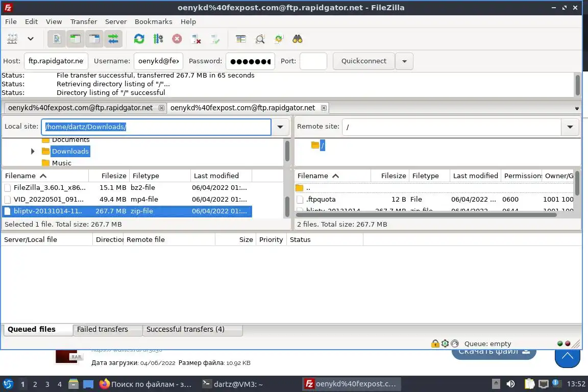Sort remote files by Filetype header
Viewport: 588px width, 392px height.
tap(429, 176)
